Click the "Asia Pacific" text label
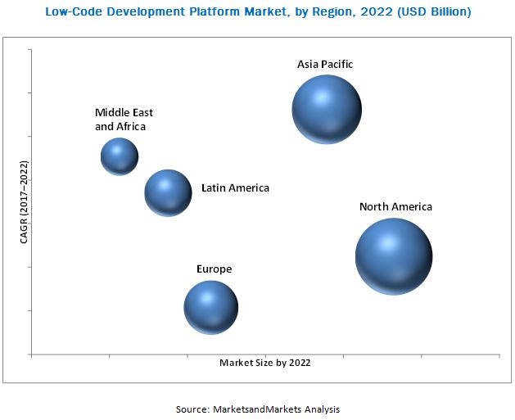The width and height of the screenshot is (515, 420). tap(325, 64)
